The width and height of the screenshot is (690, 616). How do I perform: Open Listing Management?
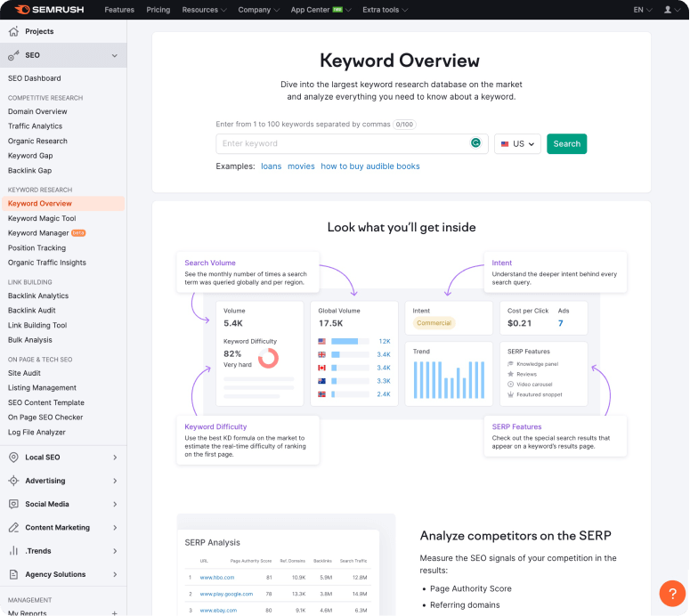[42, 387]
